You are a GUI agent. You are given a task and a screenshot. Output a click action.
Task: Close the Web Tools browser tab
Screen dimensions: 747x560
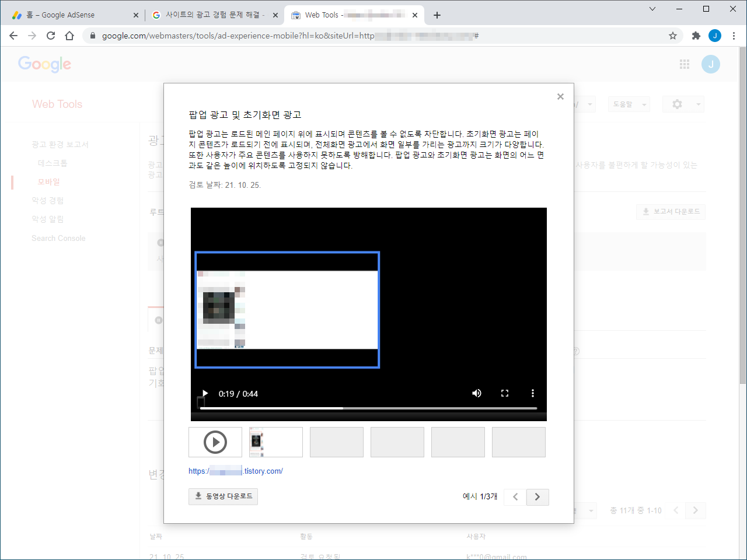415,15
